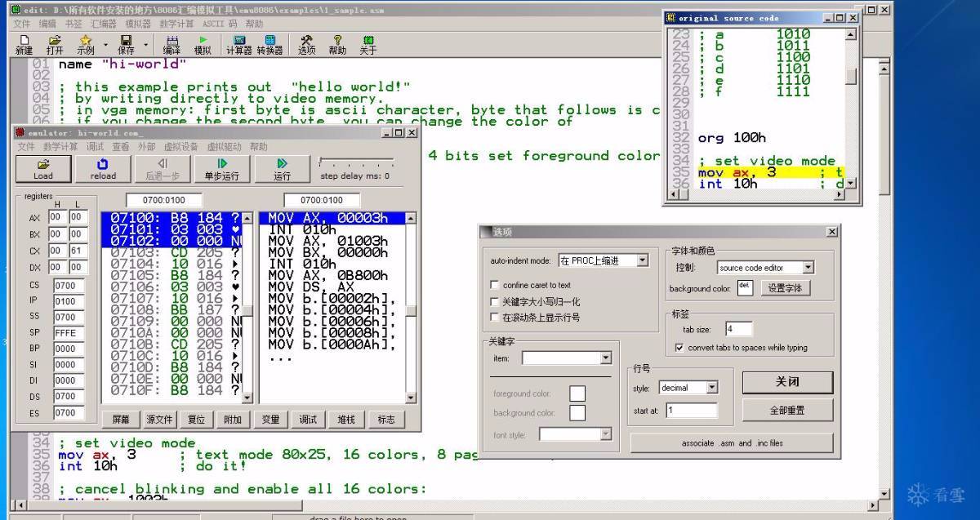Viewport: 980px width, 520px height.
Task: Open the 汇编器 menu in editor
Action: point(104,24)
